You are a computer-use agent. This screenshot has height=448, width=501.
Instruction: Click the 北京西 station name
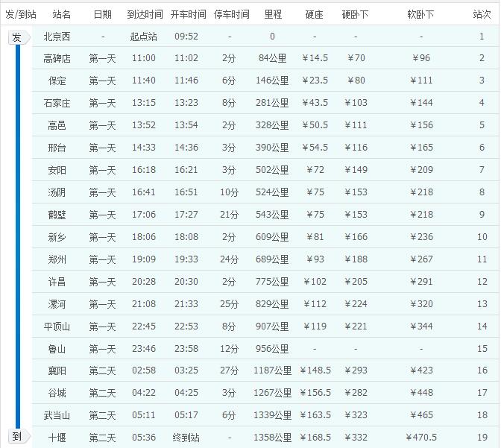(x=57, y=37)
